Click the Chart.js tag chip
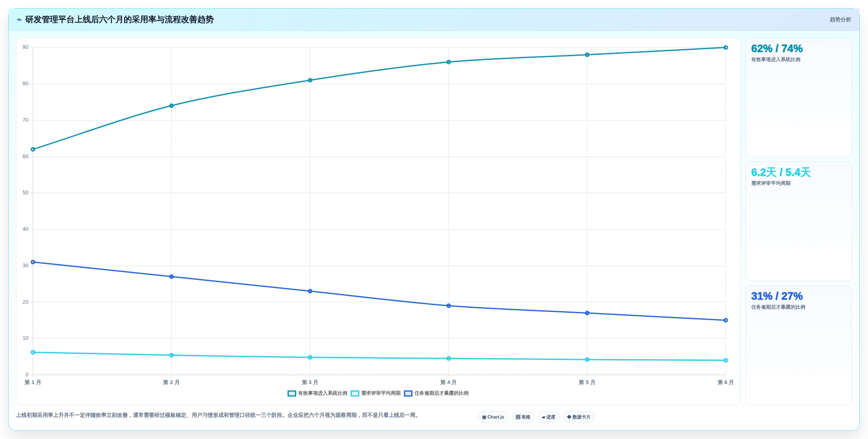This screenshot has height=439, width=868. (x=493, y=417)
